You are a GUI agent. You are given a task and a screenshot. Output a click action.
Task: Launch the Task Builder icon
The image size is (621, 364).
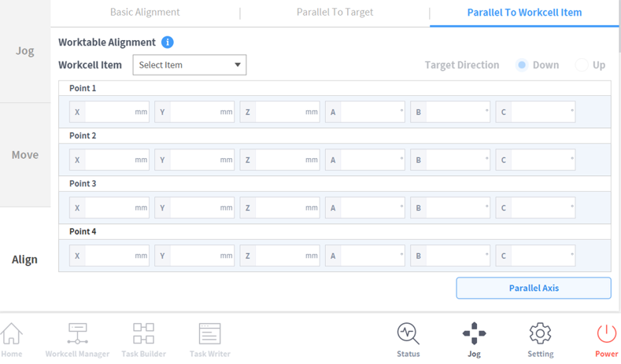click(143, 333)
